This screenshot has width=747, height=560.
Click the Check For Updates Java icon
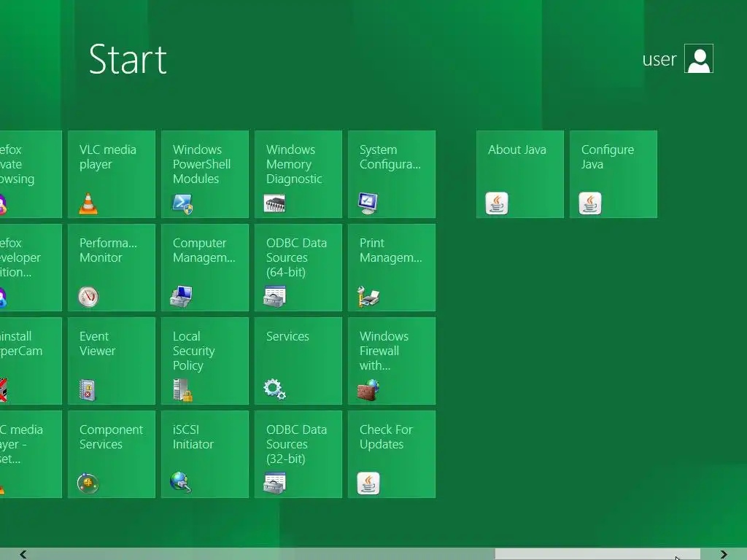[368, 483]
